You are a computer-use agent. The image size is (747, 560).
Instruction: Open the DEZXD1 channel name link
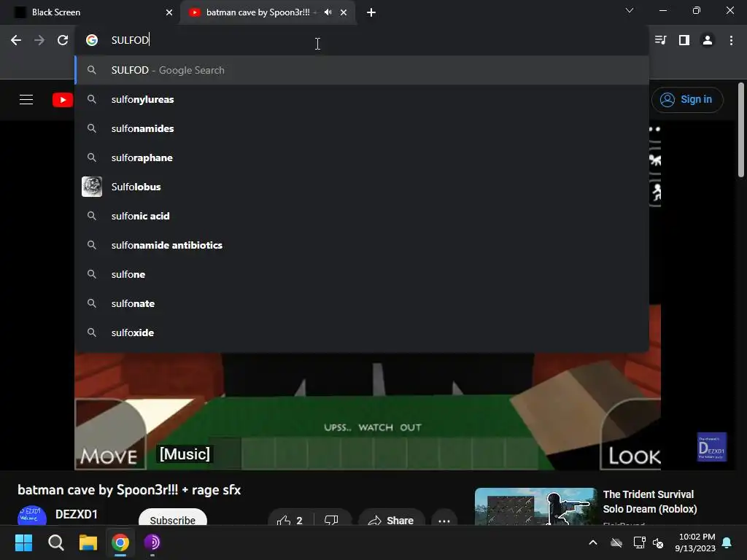(76, 514)
